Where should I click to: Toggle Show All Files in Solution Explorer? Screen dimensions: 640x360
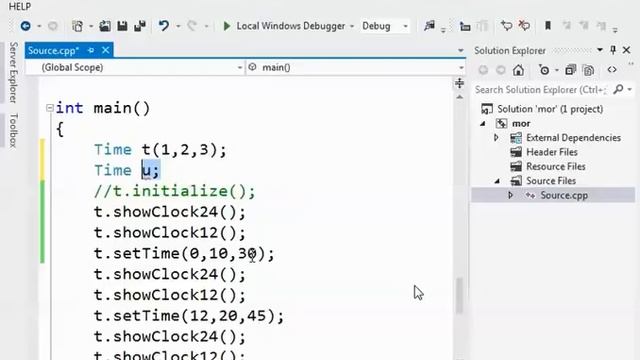coord(588,70)
